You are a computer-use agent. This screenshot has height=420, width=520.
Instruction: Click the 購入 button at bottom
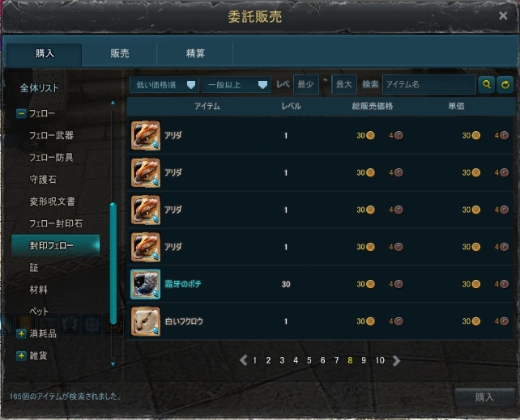point(484,397)
